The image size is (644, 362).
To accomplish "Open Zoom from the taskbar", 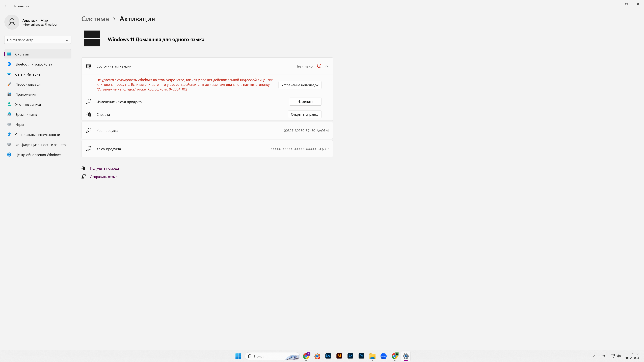I will [384, 356].
